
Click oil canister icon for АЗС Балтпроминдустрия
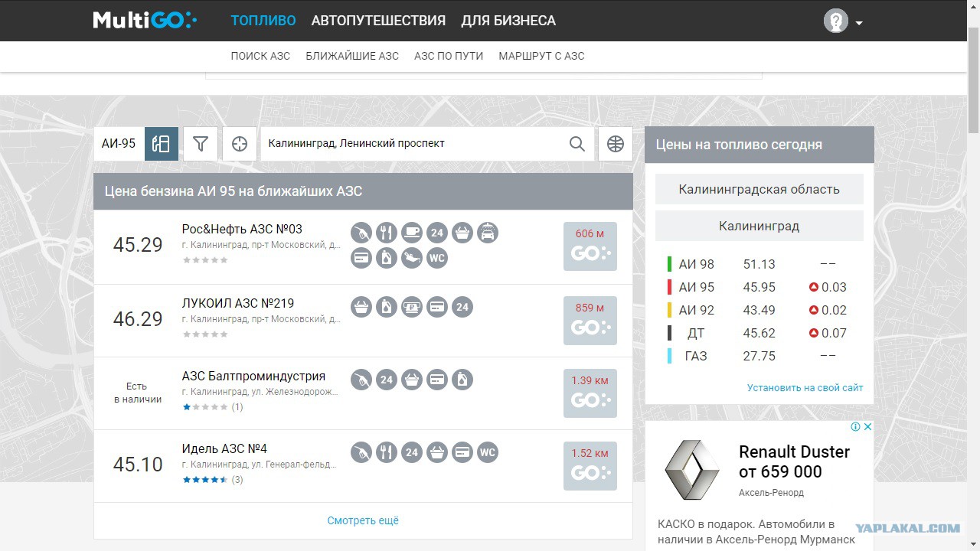[462, 380]
